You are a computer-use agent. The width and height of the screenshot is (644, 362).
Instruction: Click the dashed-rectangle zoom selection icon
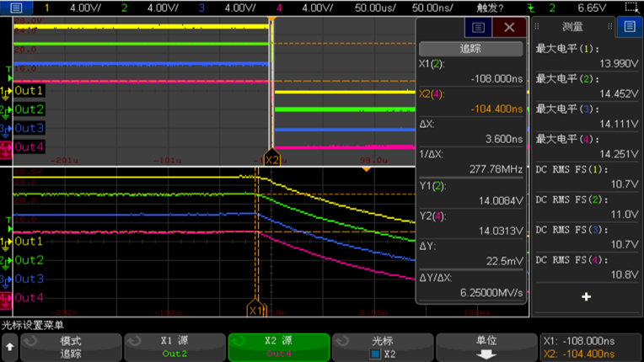(631, 8)
